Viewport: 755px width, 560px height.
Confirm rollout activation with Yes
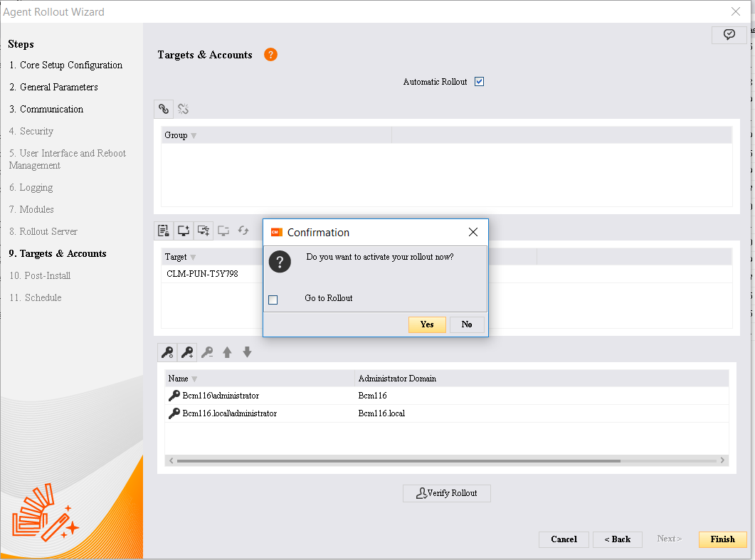427,324
